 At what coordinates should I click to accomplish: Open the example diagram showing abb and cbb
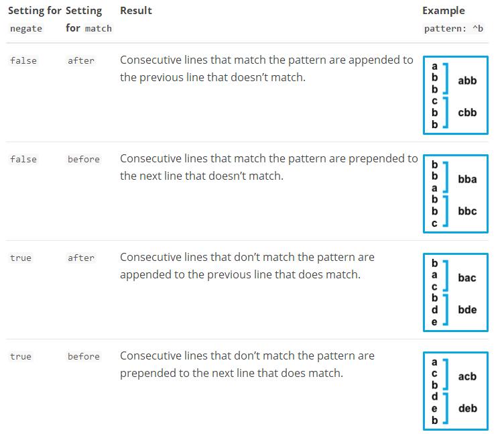coord(456,95)
